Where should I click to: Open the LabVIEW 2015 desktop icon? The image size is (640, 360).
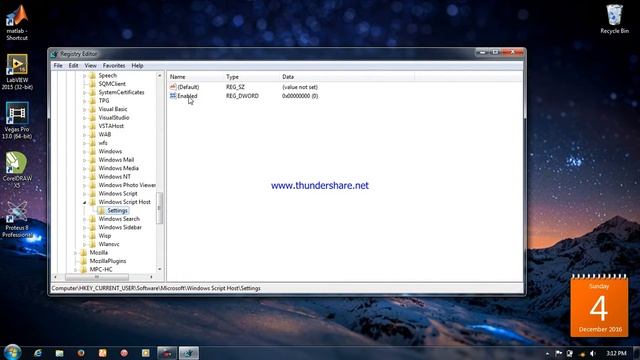(x=17, y=72)
